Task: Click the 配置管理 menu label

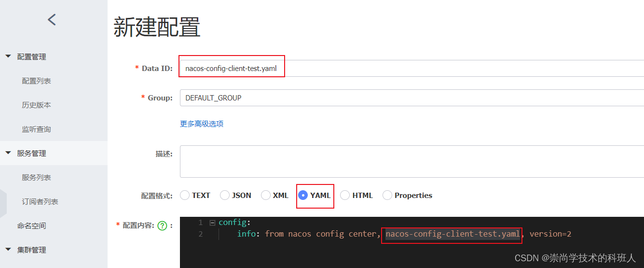Action: 32,56
